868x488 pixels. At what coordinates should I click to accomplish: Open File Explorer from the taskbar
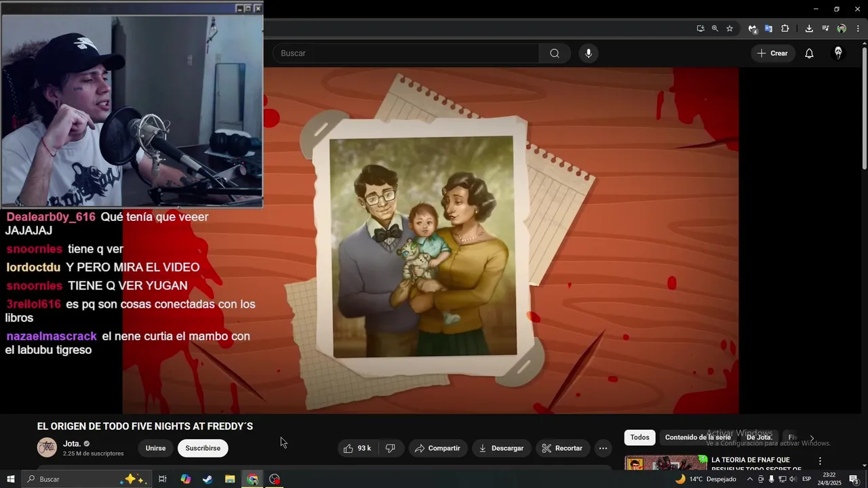230,479
